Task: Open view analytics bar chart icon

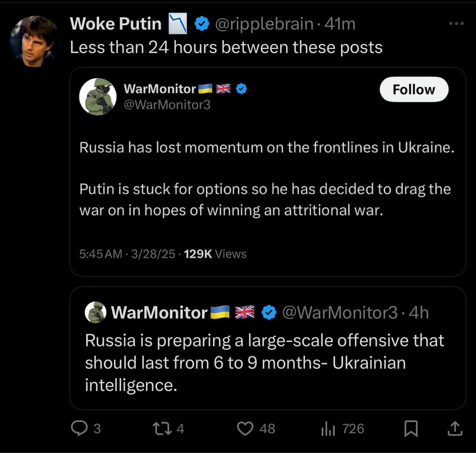Action: (328, 428)
